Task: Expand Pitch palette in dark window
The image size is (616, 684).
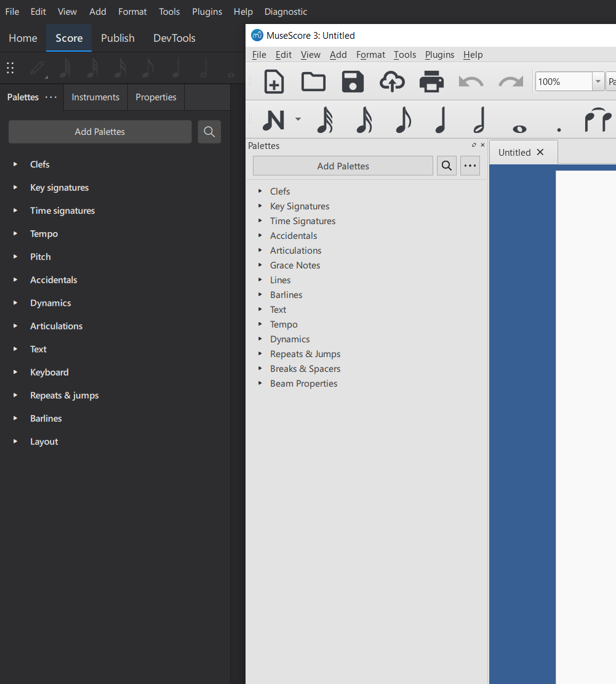Action: 15,257
